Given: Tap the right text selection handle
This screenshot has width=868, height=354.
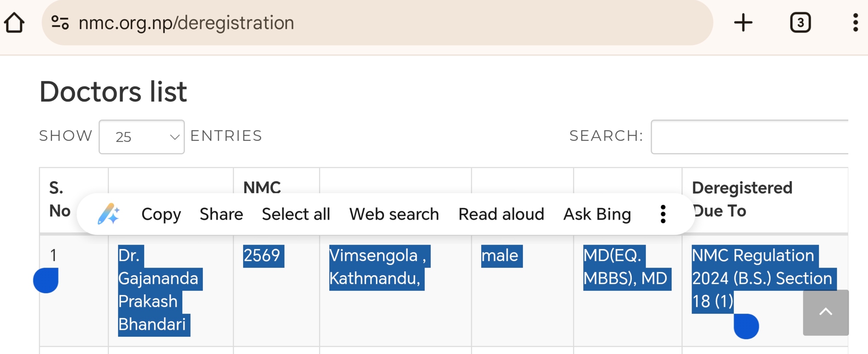Looking at the screenshot, I should (x=746, y=327).
